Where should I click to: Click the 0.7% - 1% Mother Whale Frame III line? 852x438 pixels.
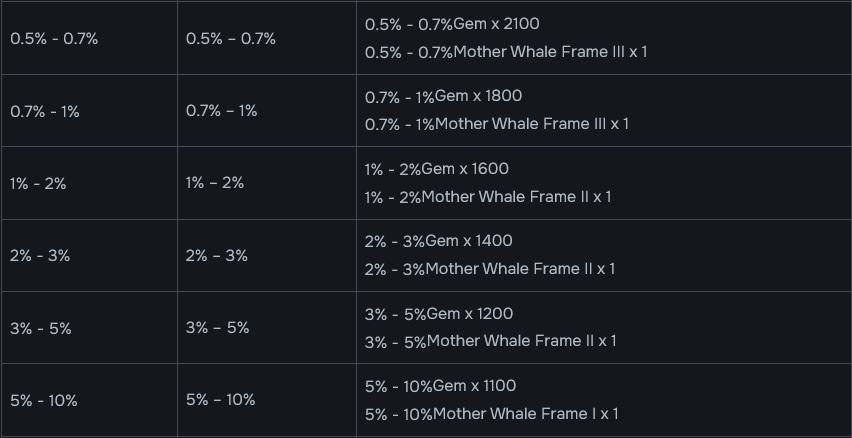[x=497, y=124]
